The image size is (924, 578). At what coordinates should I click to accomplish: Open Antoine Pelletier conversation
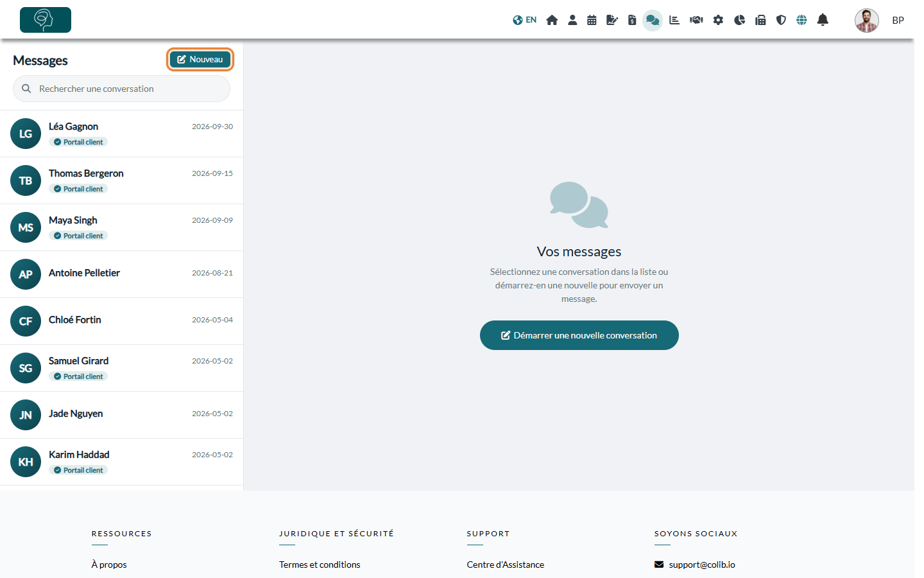pyautogui.click(x=121, y=274)
